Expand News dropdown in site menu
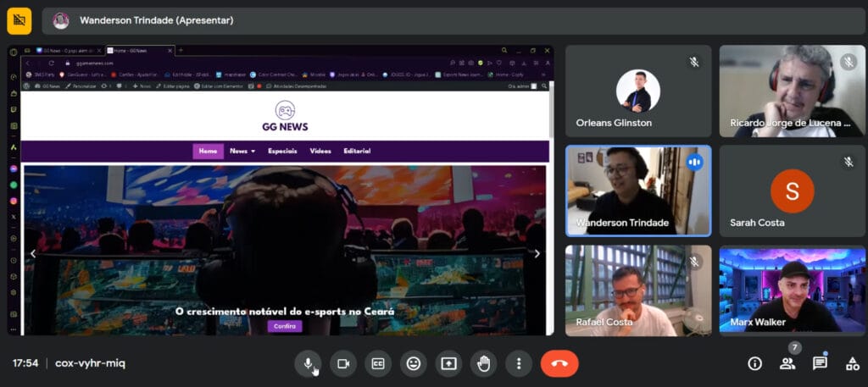Screen dimensions: 868x387 (242, 152)
